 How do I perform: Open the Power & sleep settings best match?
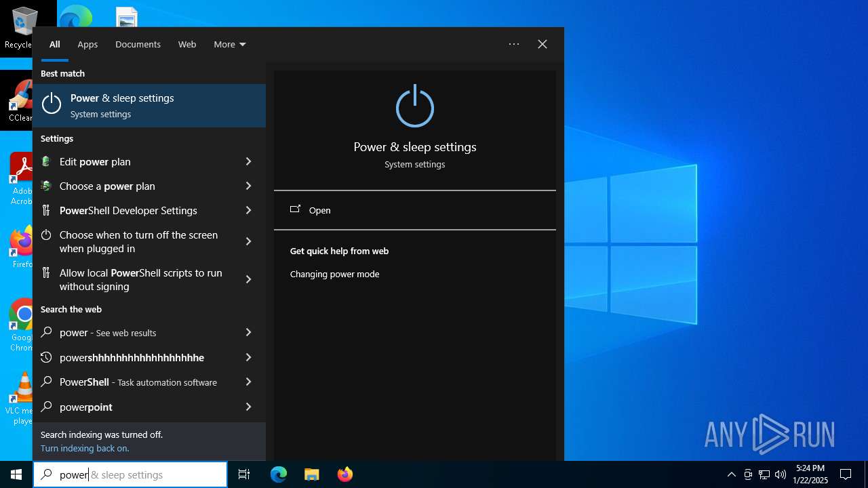pyautogui.click(x=149, y=106)
